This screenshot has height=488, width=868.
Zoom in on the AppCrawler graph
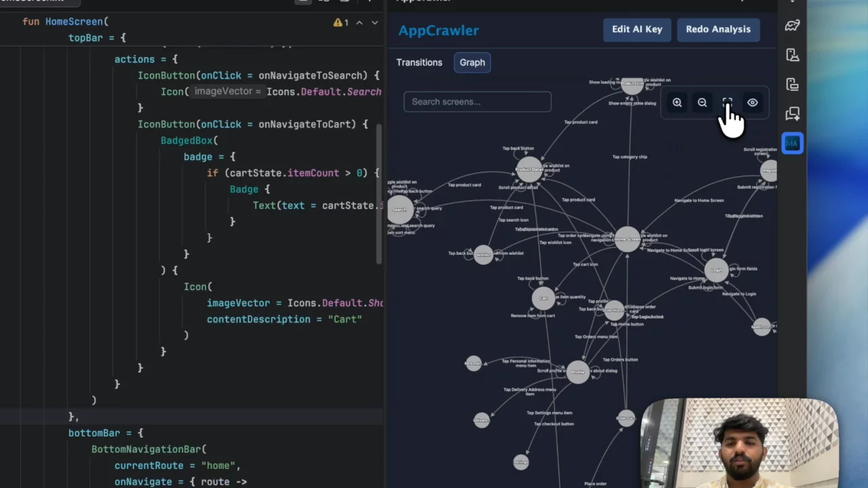677,102
